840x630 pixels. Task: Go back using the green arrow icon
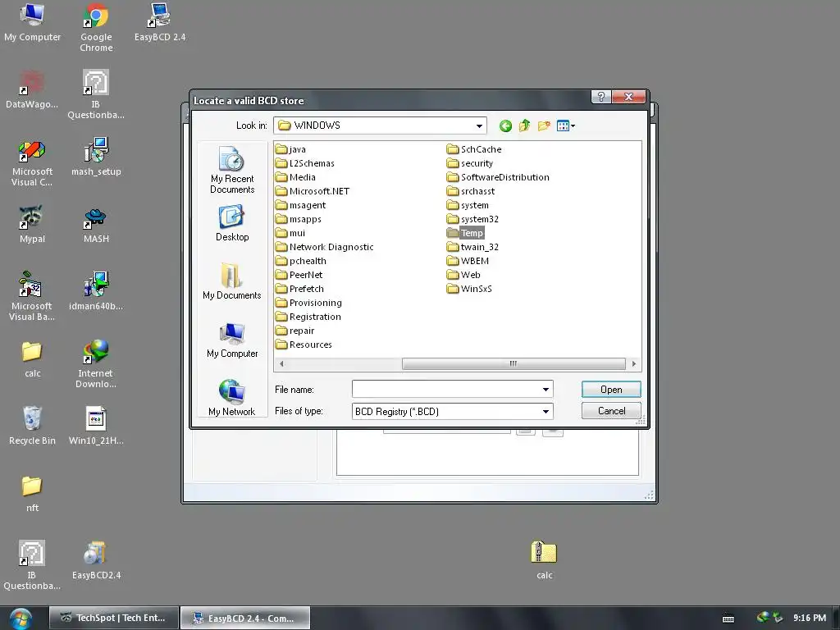pyautogui.click(x=505, y=126)
